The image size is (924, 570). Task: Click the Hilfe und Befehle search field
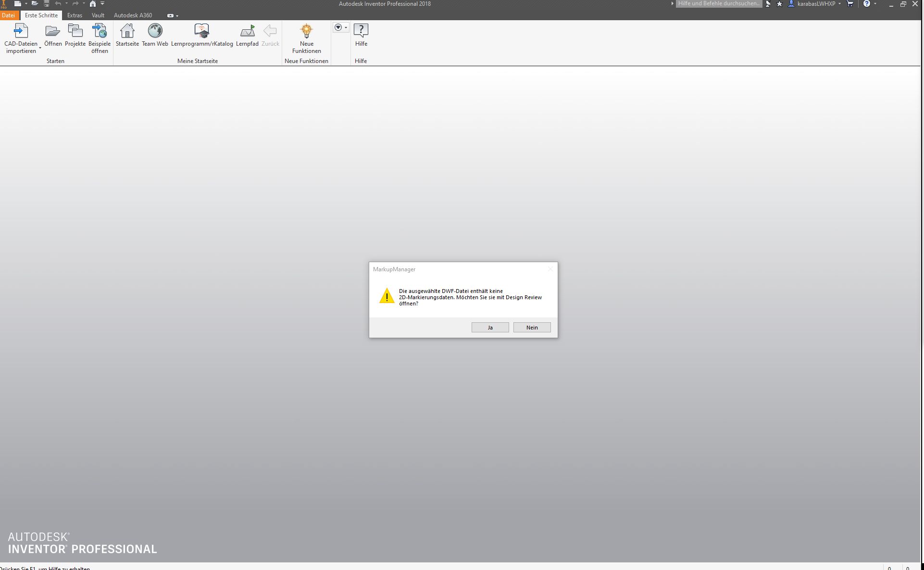tap(718, 4)
